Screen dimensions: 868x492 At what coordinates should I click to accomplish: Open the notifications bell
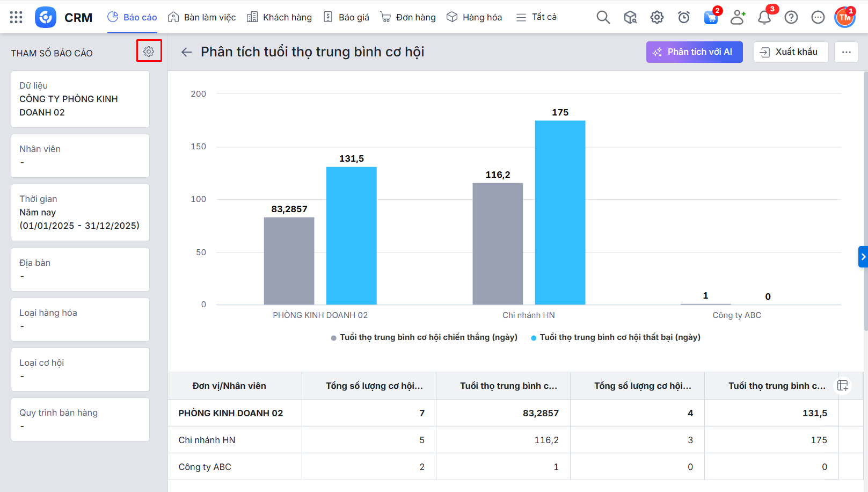click(764, 17)
